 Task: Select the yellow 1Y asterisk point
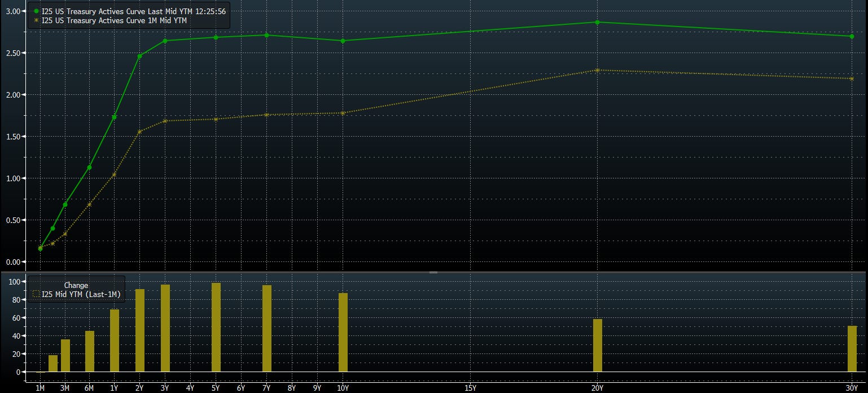(114, 174)
